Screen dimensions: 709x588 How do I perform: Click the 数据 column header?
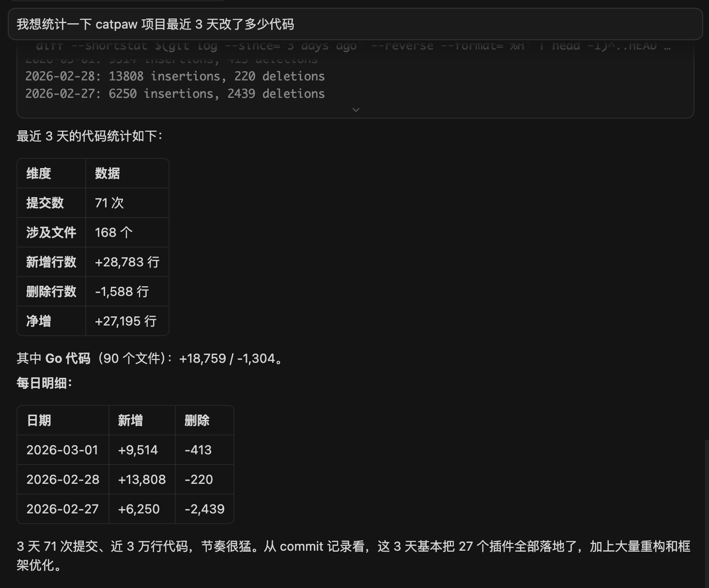point(107,173)
